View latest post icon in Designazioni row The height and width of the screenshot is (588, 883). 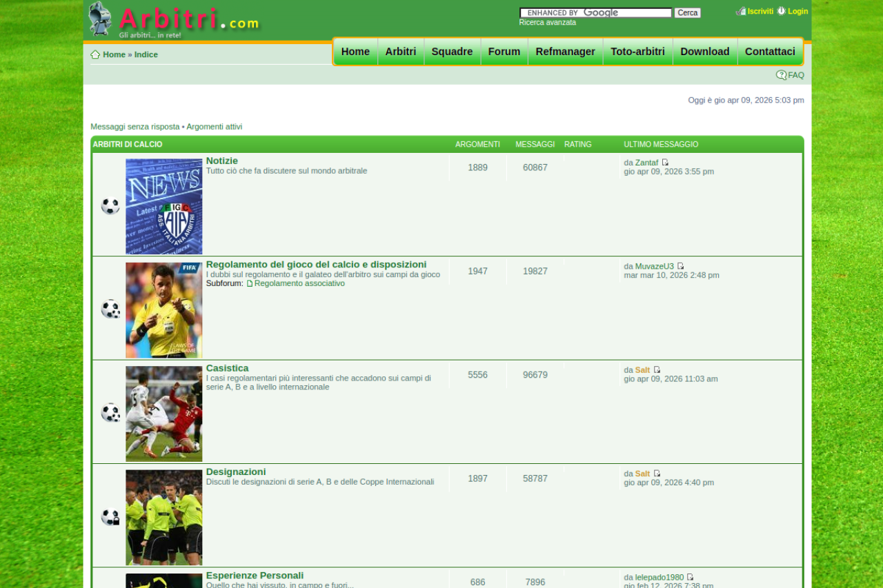657,474
